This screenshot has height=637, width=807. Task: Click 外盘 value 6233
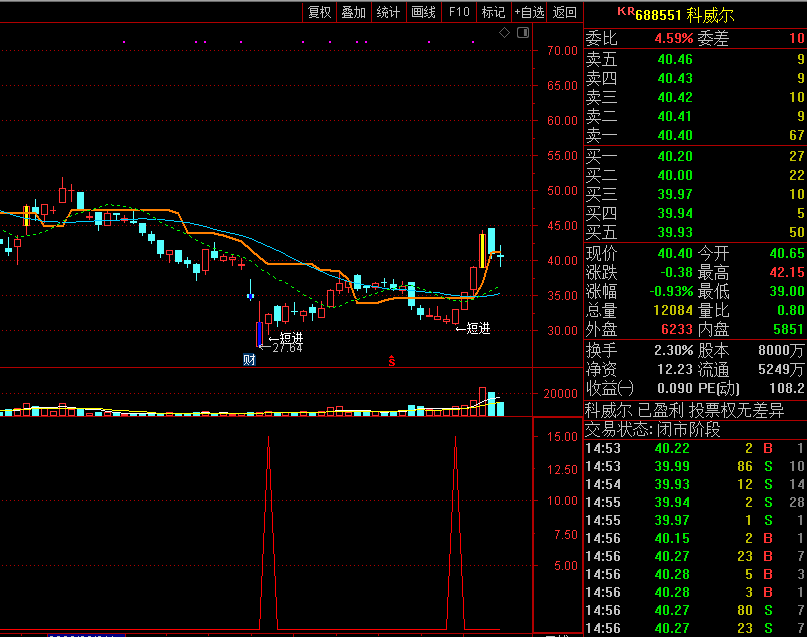pyautogui.click(x=677, y=329)
